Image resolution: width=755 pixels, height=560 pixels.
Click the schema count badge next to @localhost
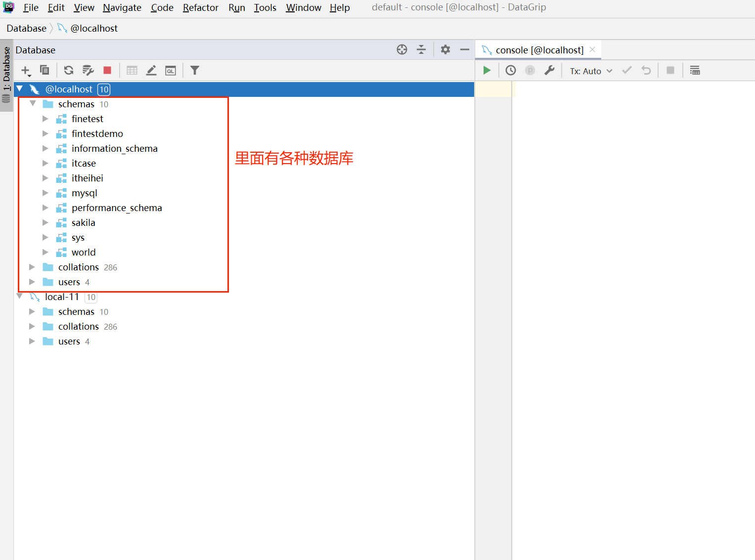click(104, 89)
